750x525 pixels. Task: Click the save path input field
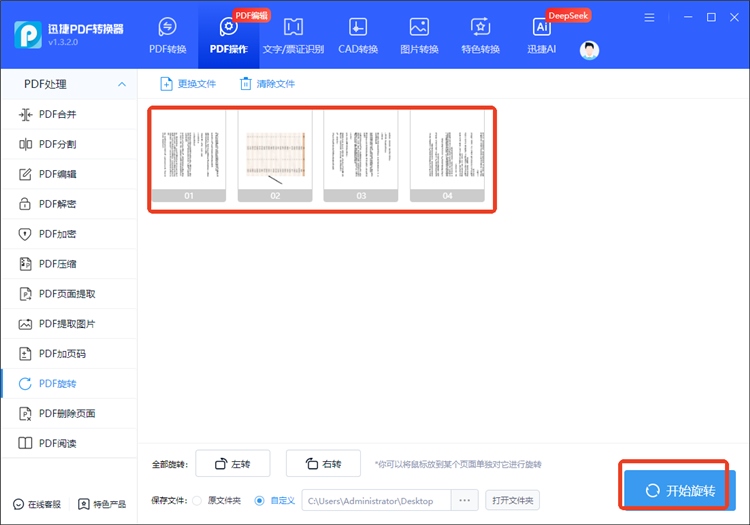(x=376, y=501)
